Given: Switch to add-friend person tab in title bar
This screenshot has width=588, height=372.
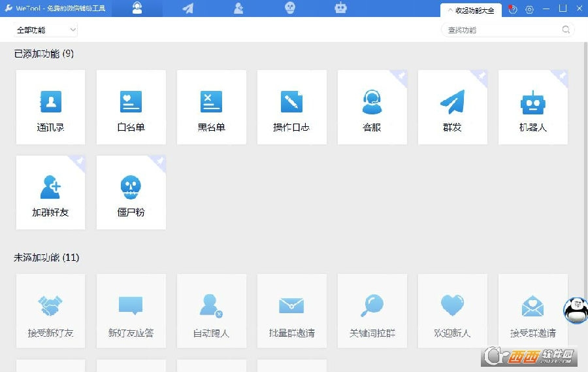Looking at the screenshot, I should tap(238, 8).
